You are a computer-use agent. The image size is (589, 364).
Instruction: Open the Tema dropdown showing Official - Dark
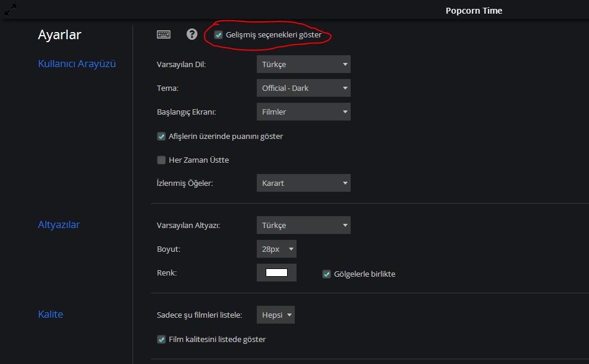[304, 88]
